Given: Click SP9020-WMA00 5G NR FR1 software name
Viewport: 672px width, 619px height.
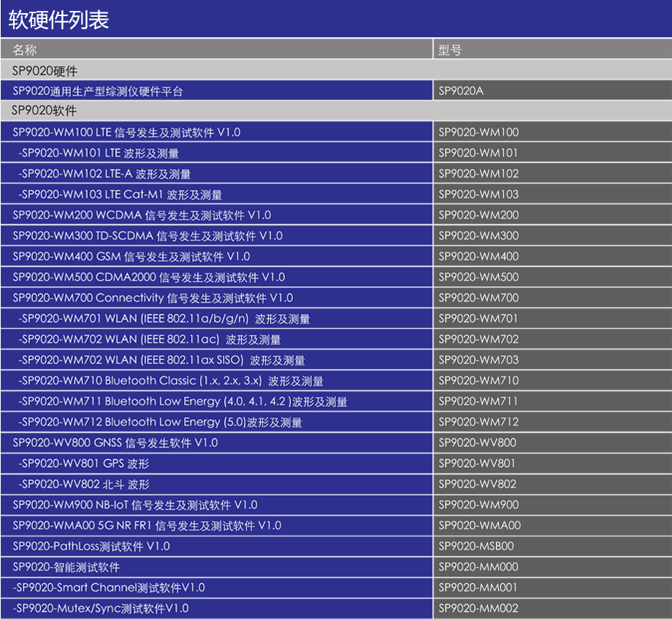Looking at the screenshot, I should (147, 525).
